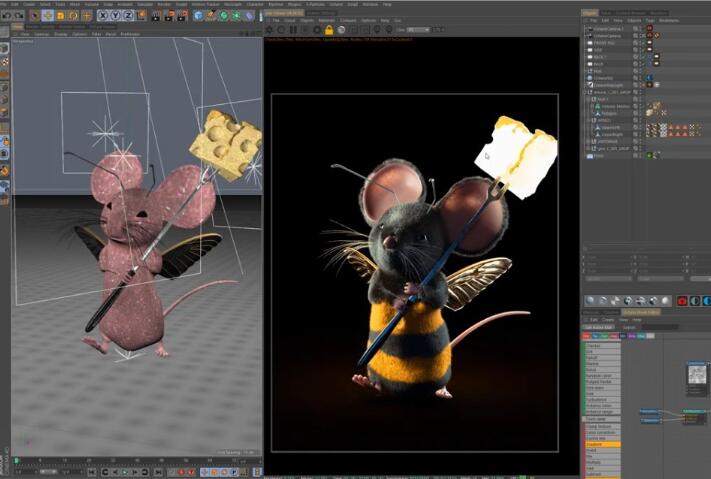Click the Live Viewer pause render button
The image size is (711, 479).
293,29
